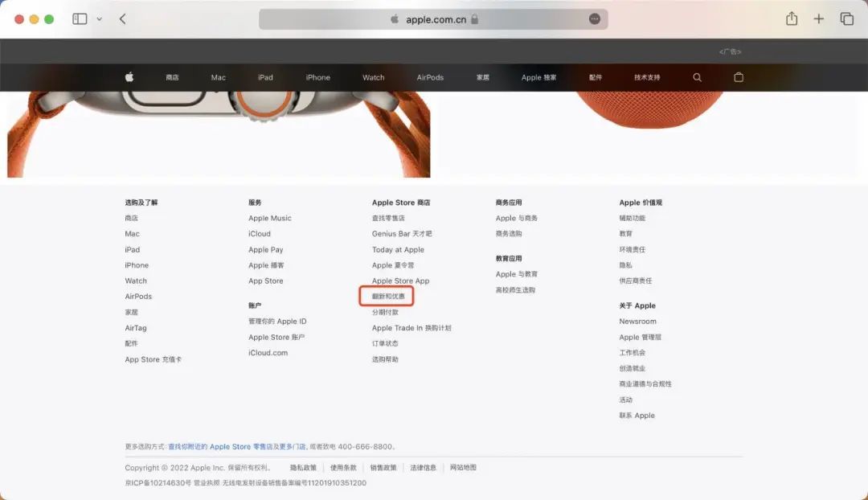Viewport: 868px width, 500px height.
Task: Click 环境责任 footer link
Action: coord(632,250)
